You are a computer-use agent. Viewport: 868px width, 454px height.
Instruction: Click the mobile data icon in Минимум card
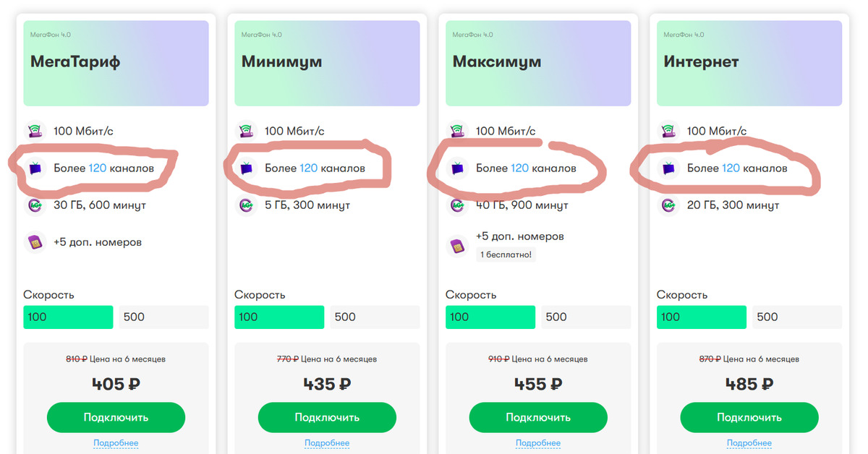pos(246,205)
